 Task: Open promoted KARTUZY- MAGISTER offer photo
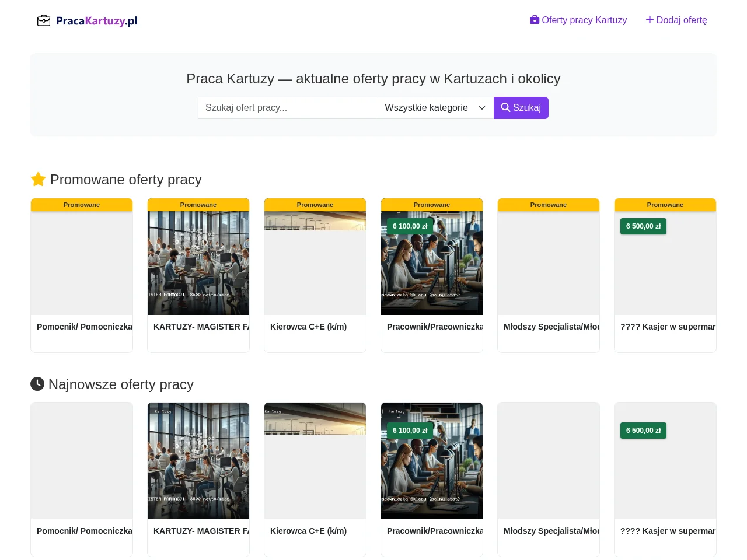pos(198,263)
